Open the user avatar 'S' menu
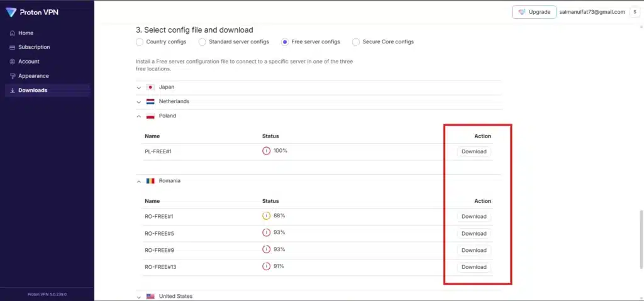Viewport: 644px width, 301px height. coord(635,13)
